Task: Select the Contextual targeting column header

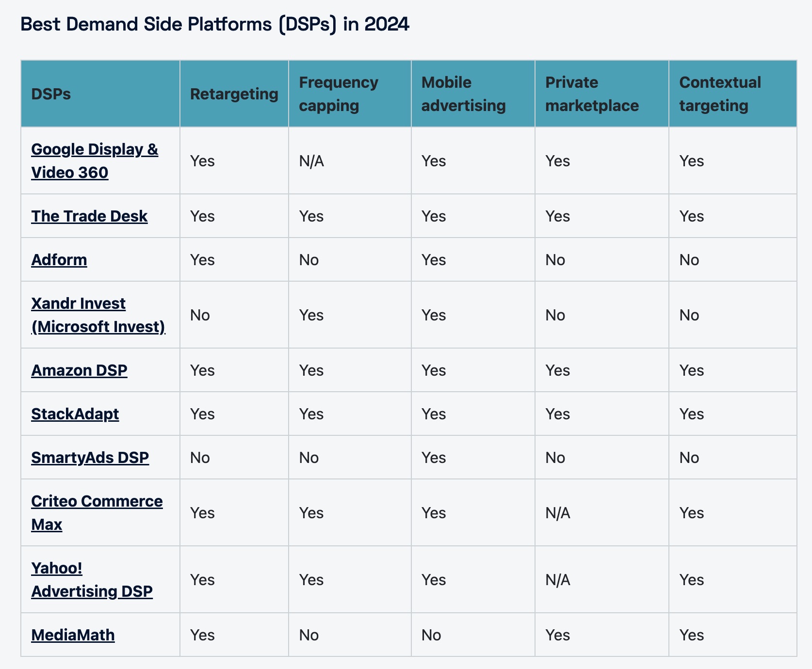Action: 732,94
